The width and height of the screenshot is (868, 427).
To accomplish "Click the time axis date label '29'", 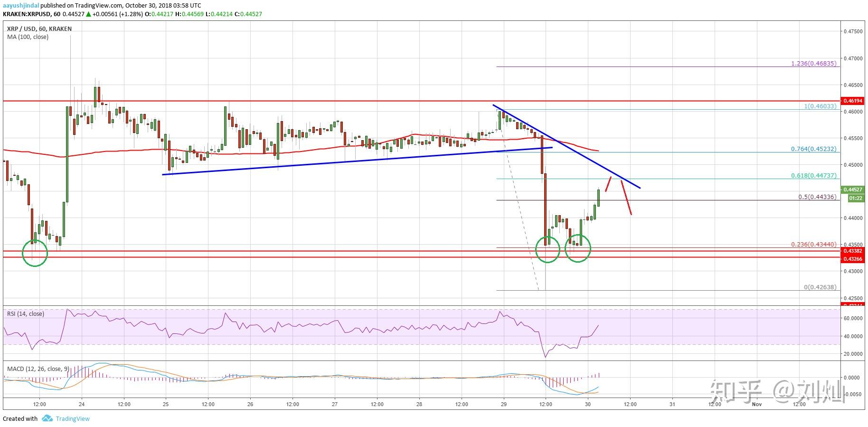I will click(x=504, y=404).
